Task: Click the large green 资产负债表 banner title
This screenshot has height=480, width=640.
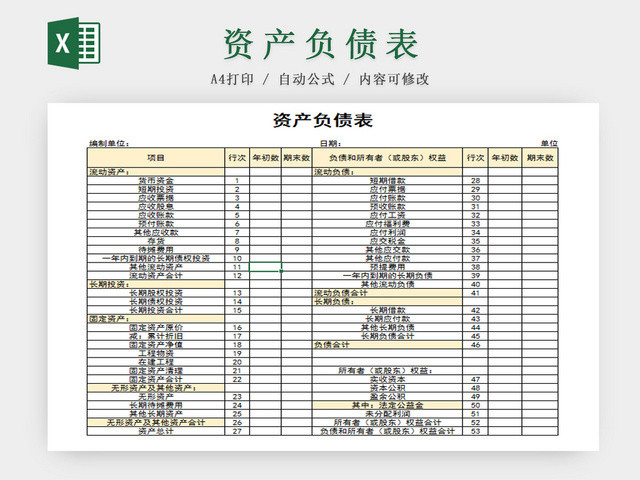Action: (x=321, y=44)
